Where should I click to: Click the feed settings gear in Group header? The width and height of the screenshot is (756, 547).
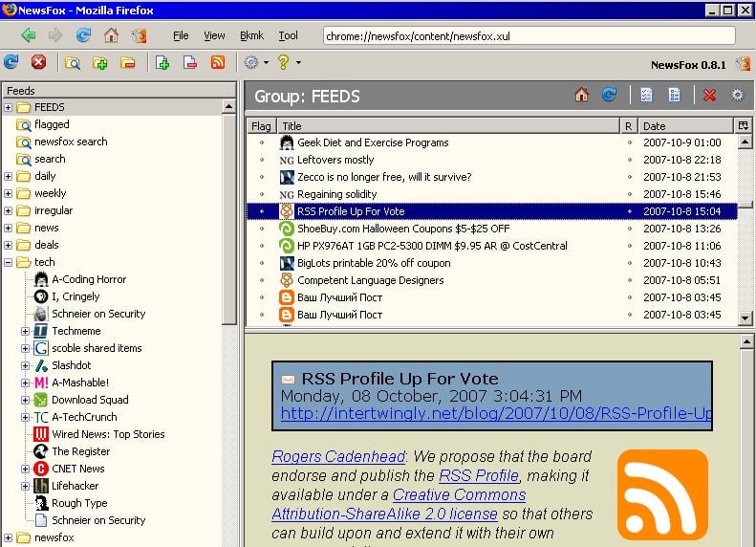(x=737, y=95)
